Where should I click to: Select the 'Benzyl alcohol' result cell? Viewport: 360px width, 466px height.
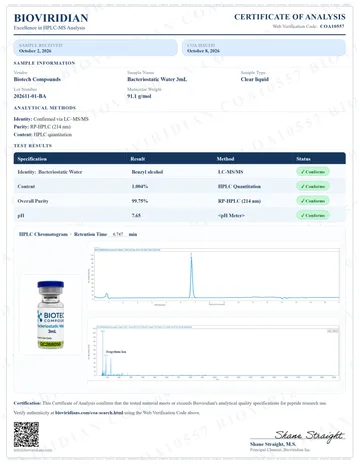coord(147,172)
